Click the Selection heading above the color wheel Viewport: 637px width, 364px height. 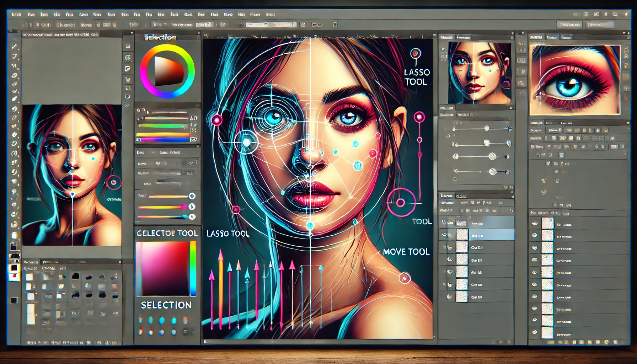(x=160, y=37)
